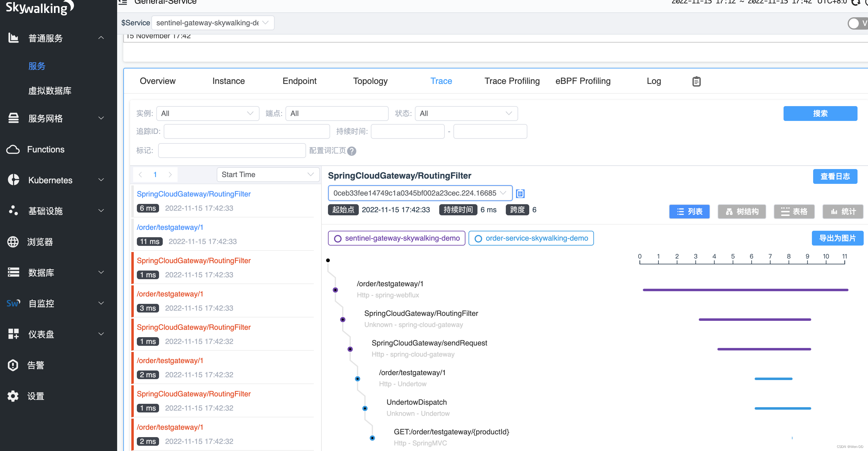Click the 查看日志 view logs button
Screen dimensions: 868x451
(835, 176)
